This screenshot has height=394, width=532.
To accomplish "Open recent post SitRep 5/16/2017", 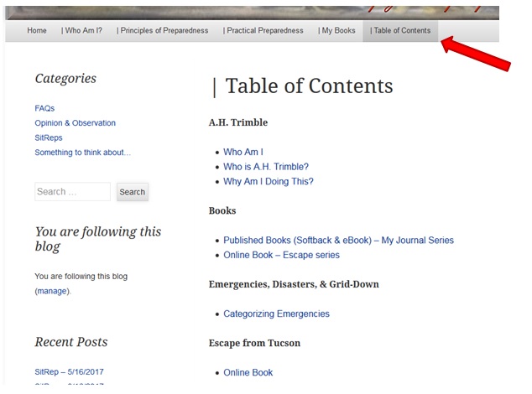I will [x=69, y=371].
